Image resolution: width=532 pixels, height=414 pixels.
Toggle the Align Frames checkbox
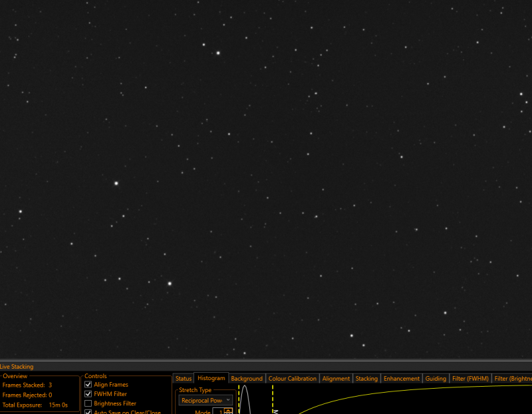[88, 385]
